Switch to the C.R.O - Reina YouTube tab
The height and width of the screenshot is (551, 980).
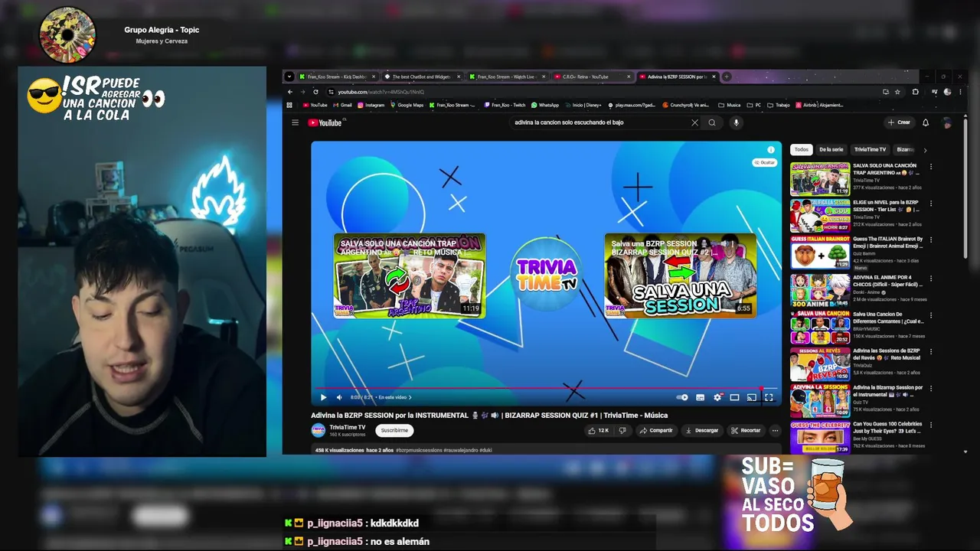[590, 77]
